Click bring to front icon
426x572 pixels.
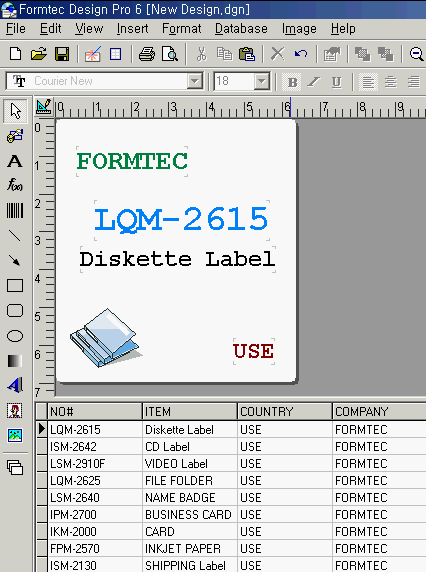[x=362, y=54]
